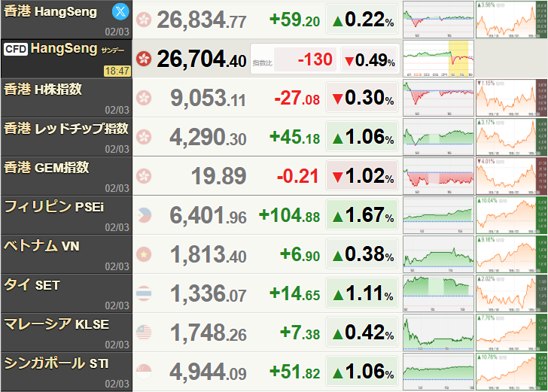Open intraday chart thumbnail for フィリピン PSEi
548x392 pixels.
click(438, 215)
